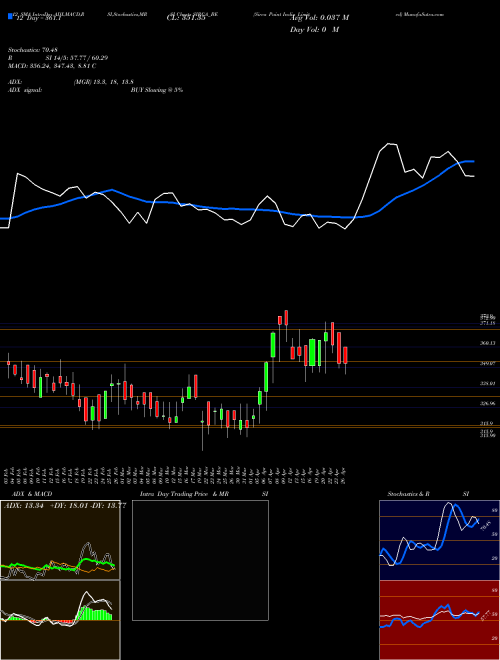Screen dimensions: 500x660
Task: Click the 'Intra Day Trading Price & MR' title
Action: click(184, 494)
